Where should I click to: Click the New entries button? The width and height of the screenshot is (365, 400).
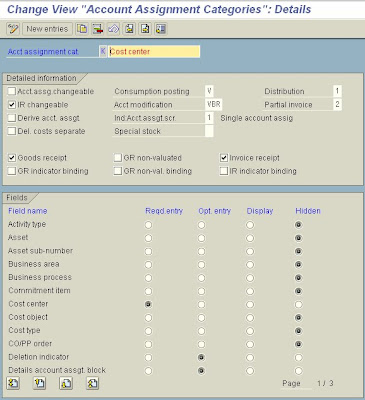tap(47, 29)
